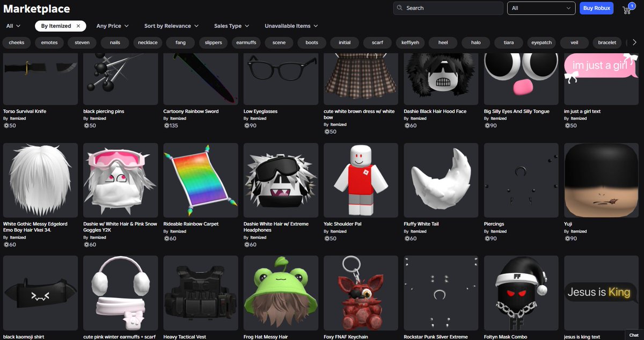Screen dimensions: 644x340
Task: Click Big Silly Eyes And Silly Tongue title
Action: (517, 111)
